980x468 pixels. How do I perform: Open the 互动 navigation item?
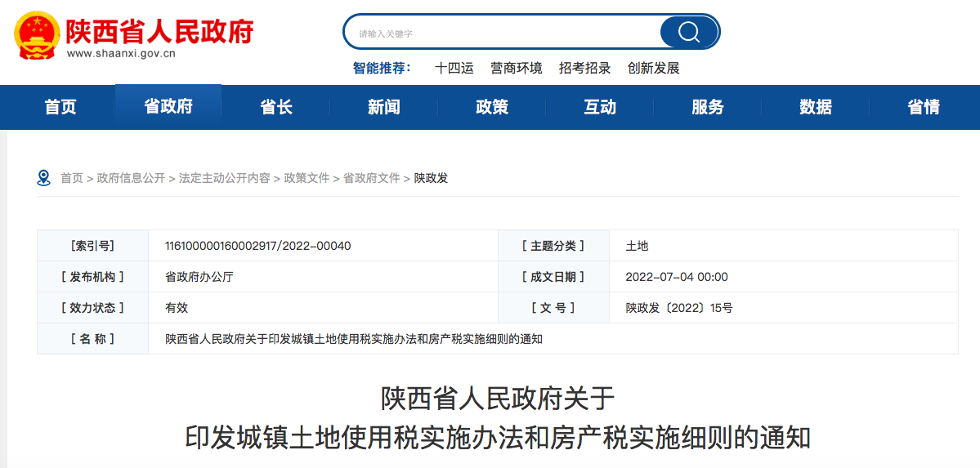pos(600,107)
